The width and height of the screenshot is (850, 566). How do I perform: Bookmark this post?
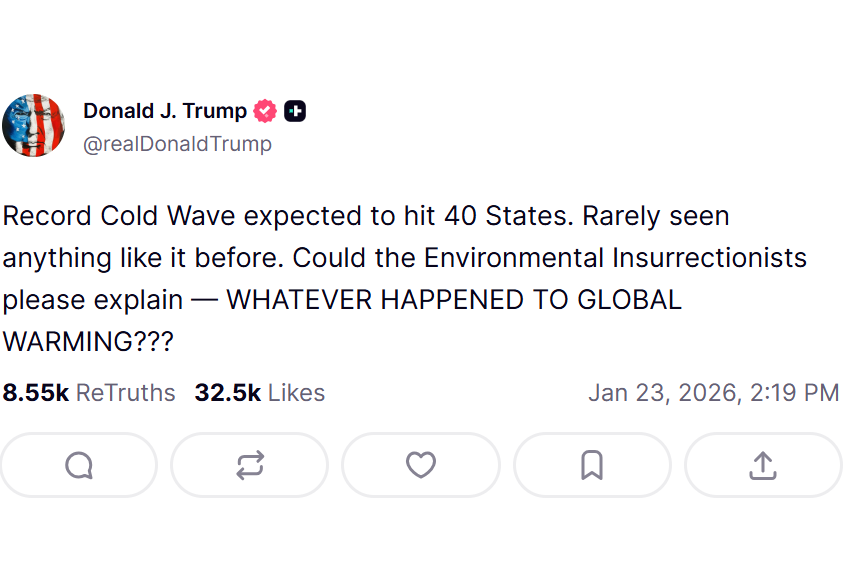592,465
